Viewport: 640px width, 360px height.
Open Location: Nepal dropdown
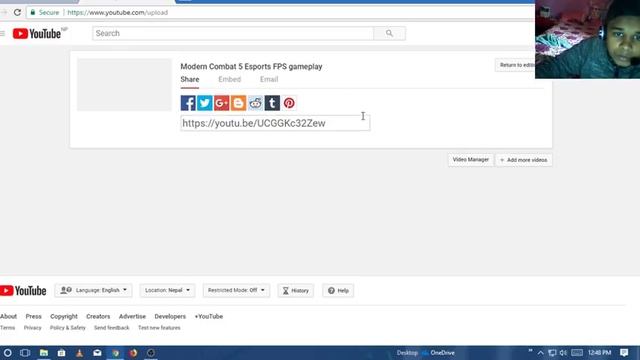pyautogui.click(x=167, y=290)
